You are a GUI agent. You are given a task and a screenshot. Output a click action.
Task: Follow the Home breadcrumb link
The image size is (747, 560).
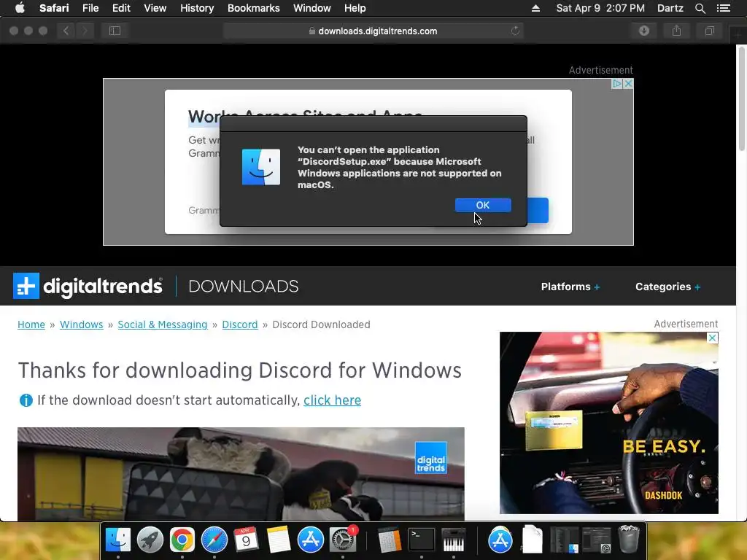(31, 324)
